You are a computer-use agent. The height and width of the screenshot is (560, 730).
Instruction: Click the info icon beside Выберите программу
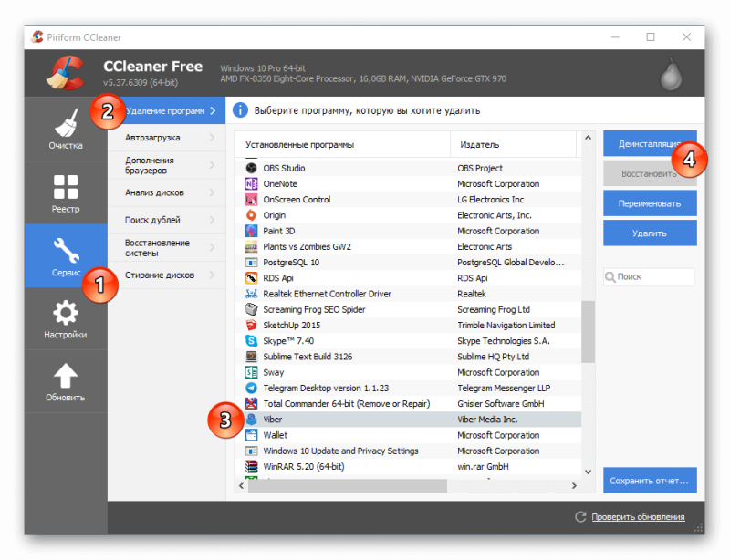pyautogui.click(x=240, y=110)
